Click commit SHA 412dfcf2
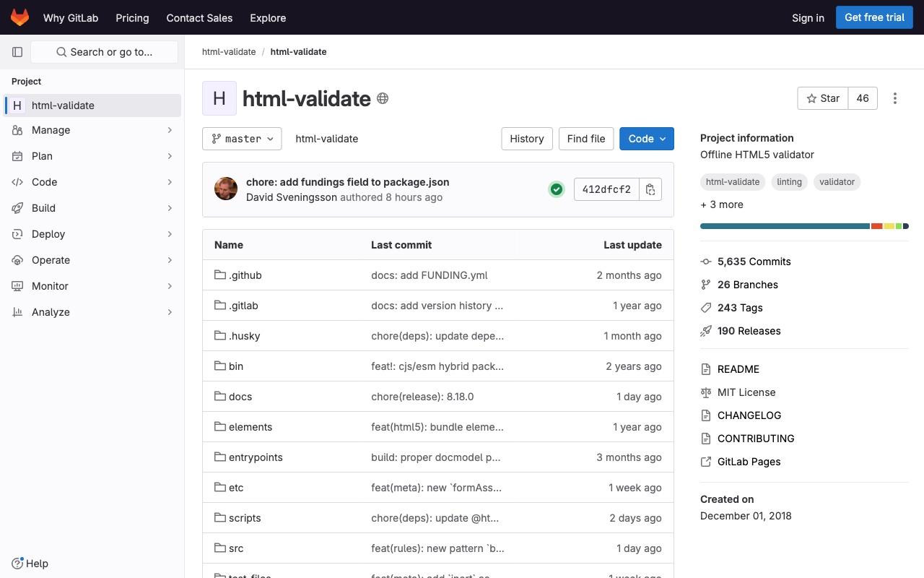 click(x=606, y=189)
